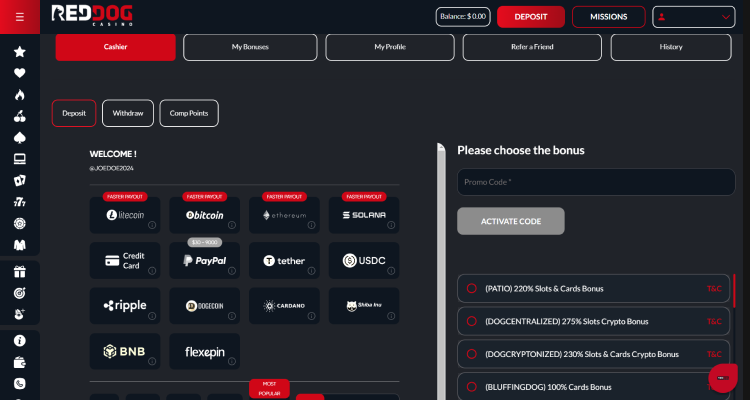The width and height of the screenshot is (750, 400).
Task: Open T&C for DOGCENTRALIZED bonus
Action: pyautogui.click(x=714, y=322)
